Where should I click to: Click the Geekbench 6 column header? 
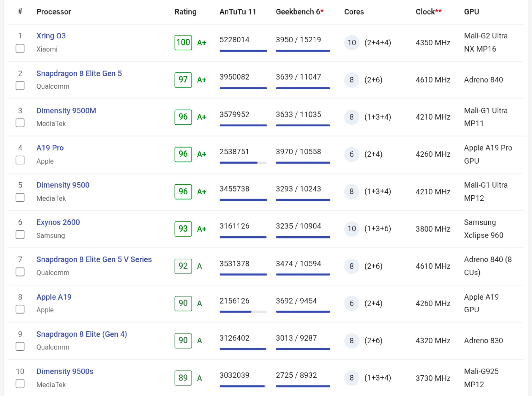click(300, 12)
